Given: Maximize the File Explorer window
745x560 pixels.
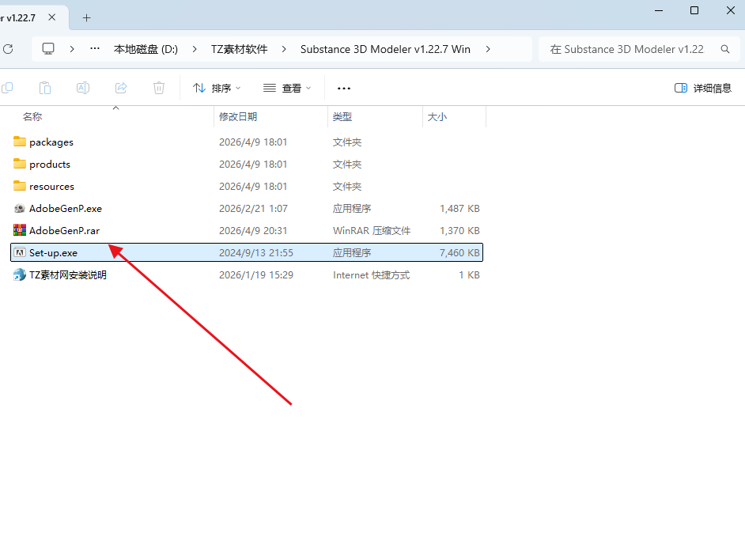Looking at the screenshot, I should click(x=694, y=10).
